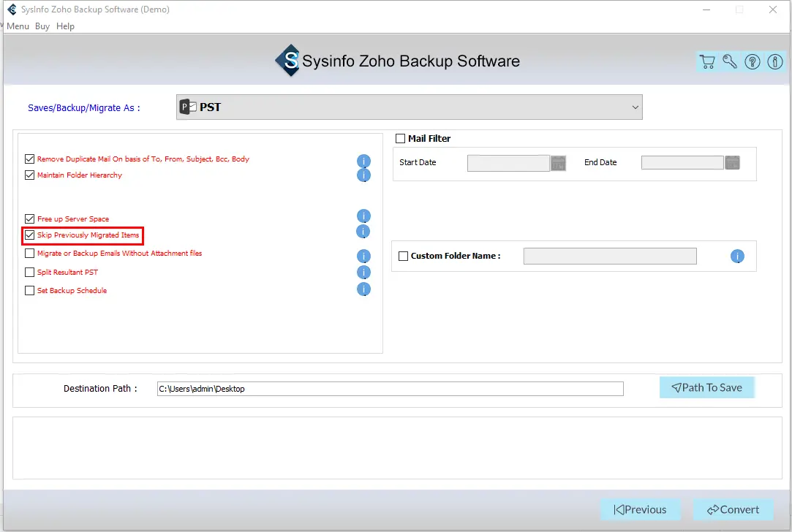This screenshot has width=792, height=532.
Task: Uncheck Remove Duplicate Mail option
Action: click(x=30, y=159)
